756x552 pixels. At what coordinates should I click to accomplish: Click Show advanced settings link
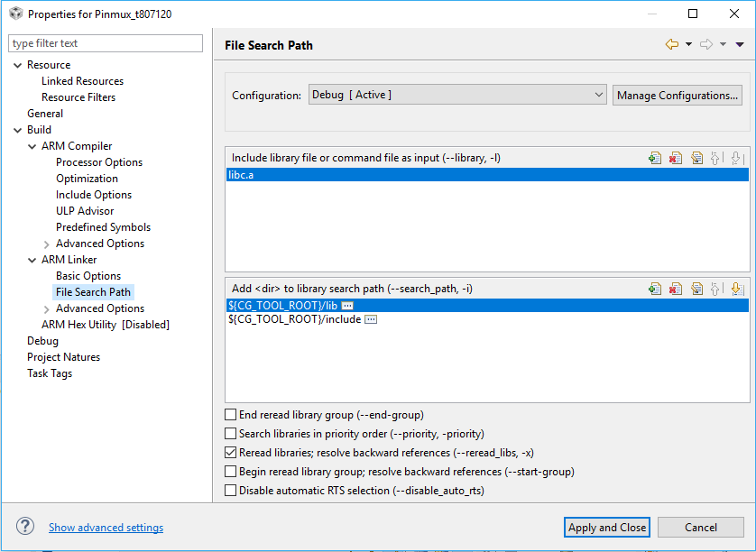pos(106,528)
